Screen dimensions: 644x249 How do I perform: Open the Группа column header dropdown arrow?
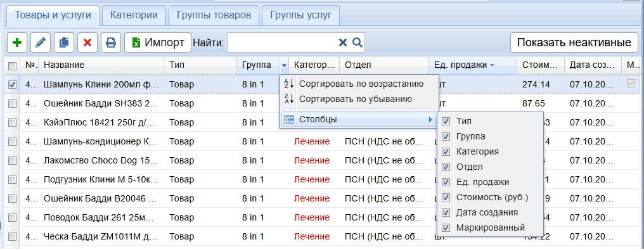pyautogui.click(x=284, y=65)
